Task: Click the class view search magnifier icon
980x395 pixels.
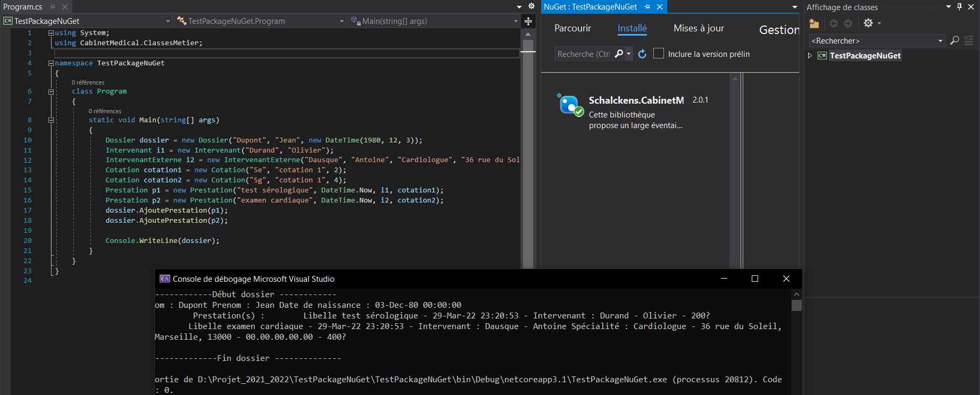Action: (955, 40)
